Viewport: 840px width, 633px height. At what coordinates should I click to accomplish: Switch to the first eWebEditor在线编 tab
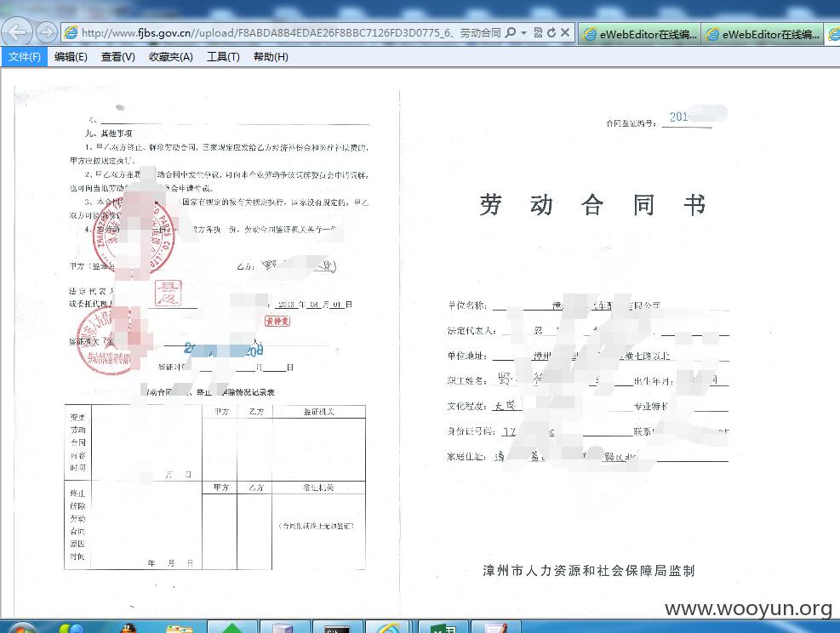tap(640, 34)
